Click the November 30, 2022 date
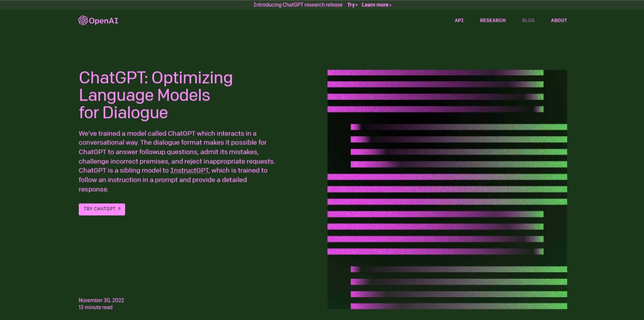Image resolution: width=644 pixels, height=320 pixels. [x=101, y=300]
